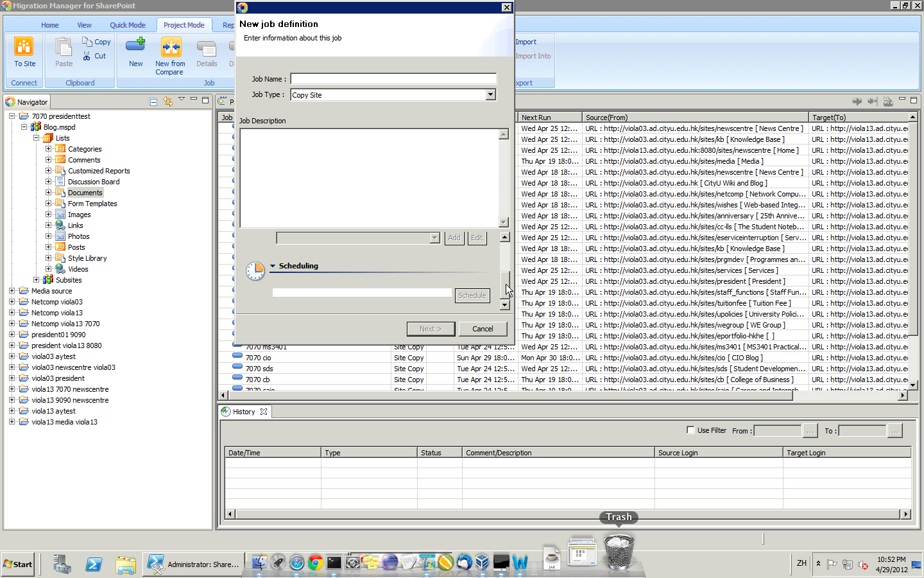This screenshot has height=578, width=924.
Task: Click the To Site connect icon
Action: (x=24, y=47)
